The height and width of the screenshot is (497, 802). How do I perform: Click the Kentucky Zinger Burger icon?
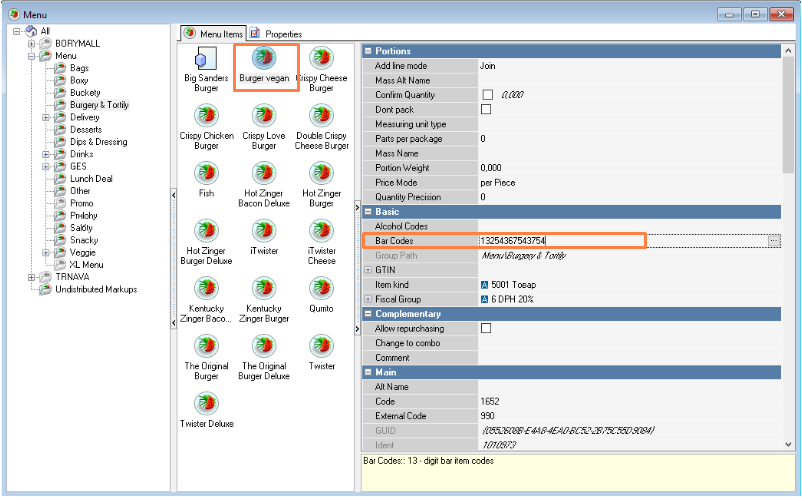click(264, 289)
